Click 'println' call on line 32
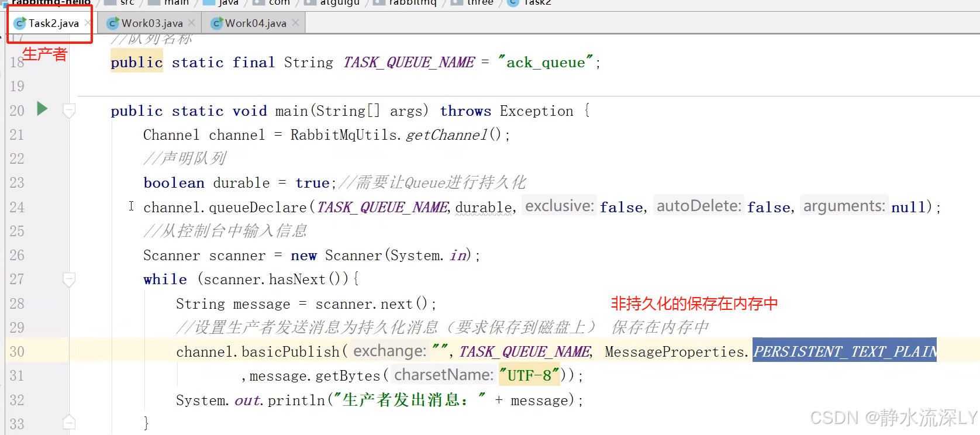The image size is (980, 435). (x=296, y=401)
